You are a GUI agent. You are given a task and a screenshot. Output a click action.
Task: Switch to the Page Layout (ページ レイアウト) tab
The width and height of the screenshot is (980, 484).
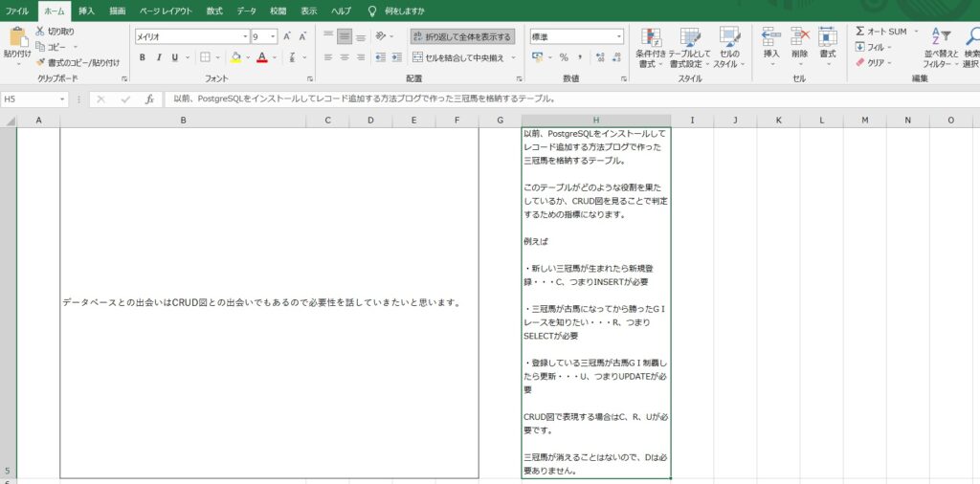point(167,11)
